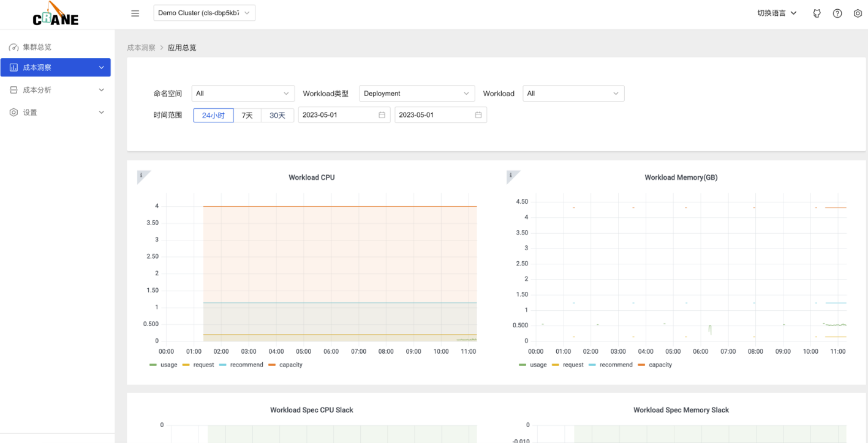Click the 成本分析 sidebar icon
This screenshot has width=868, height=443.
click(x=13, y=90)
